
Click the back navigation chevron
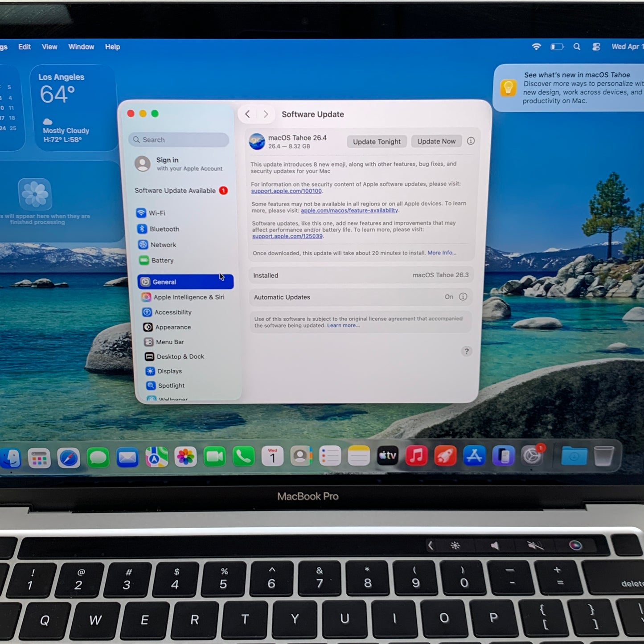[247, 114]
